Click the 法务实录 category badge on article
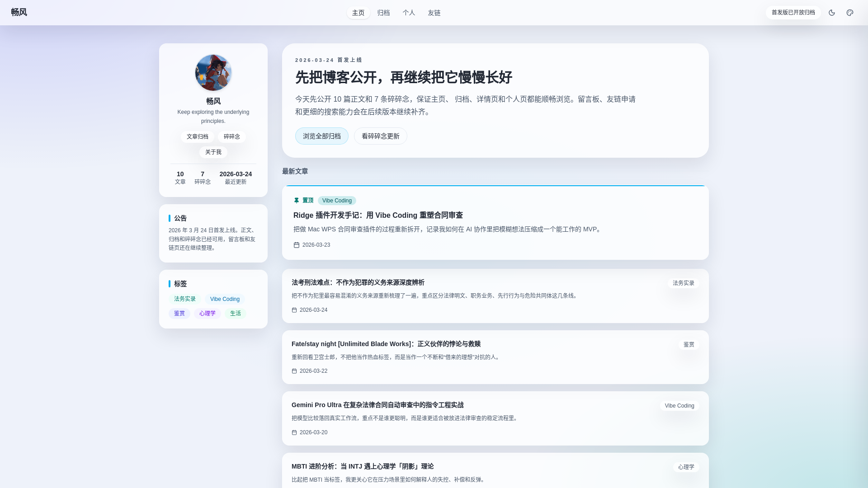The width and height of the screenshot is (868, 488). [x=684, y=283]
